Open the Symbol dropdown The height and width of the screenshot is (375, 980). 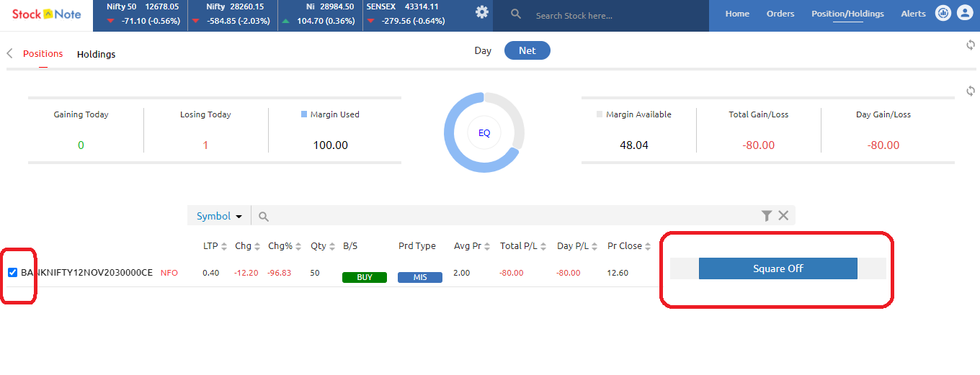coord(219,216)
